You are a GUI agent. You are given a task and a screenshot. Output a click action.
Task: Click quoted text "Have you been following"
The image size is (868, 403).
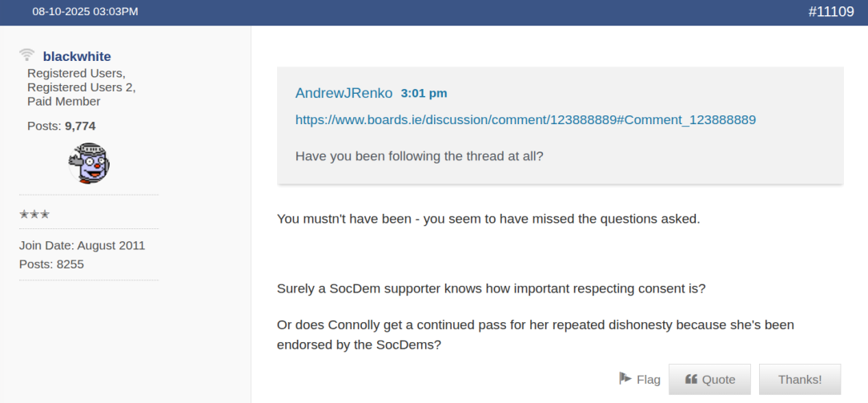coord(419,156)
